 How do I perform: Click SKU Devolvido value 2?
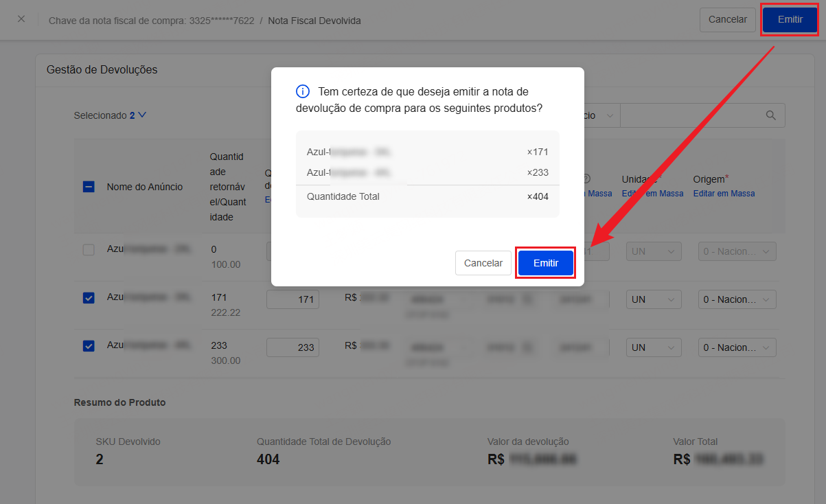point(100,459)
